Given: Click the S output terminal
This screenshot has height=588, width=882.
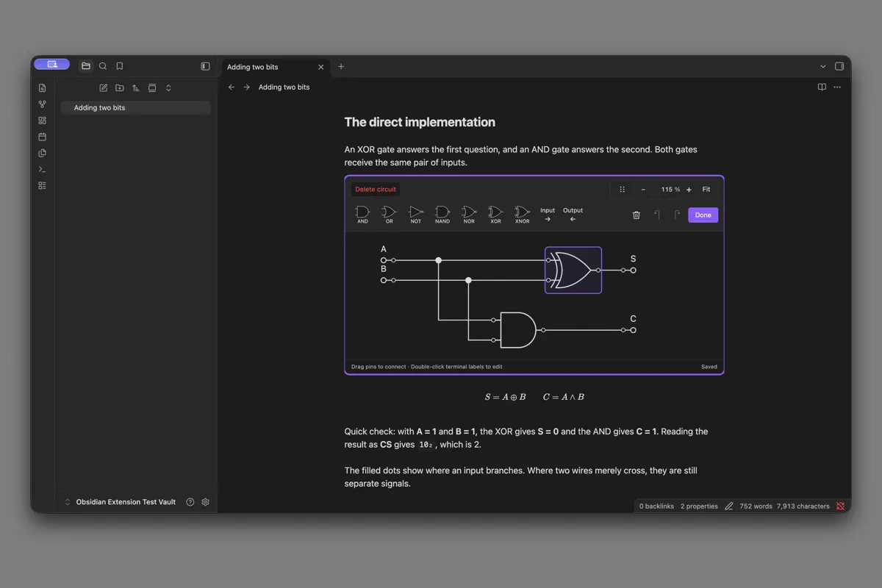Looking at the screenshot, I should [x=633, y=270].
